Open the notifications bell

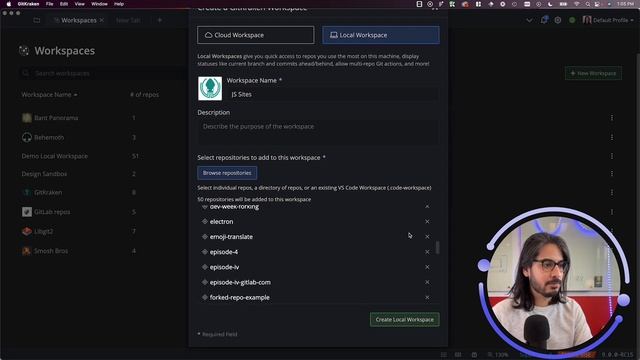pyautogui.click(x=544, y=20)
